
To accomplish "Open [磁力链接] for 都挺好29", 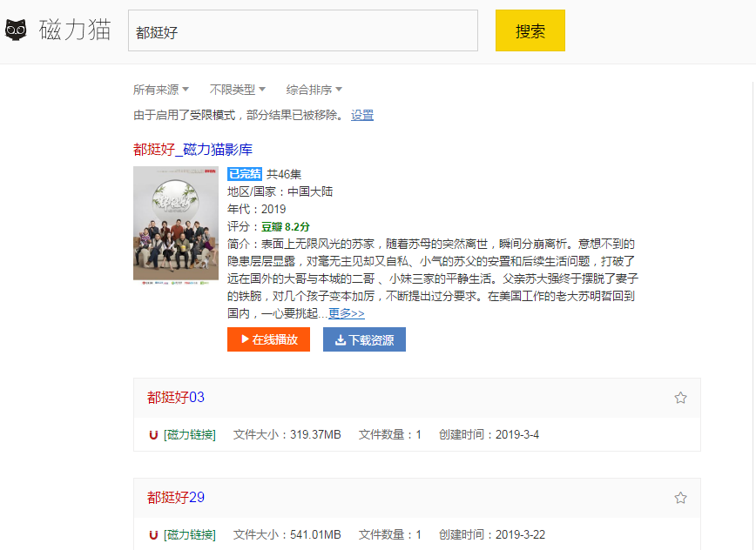I will [190, 535].
